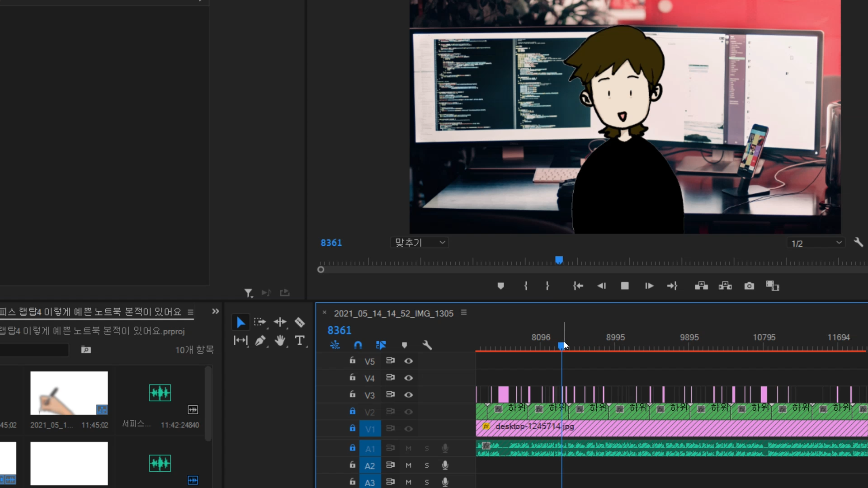The width and height of the screenshot is (868, 488).
Task: Step forward one frame
Action: pos(649,286)
